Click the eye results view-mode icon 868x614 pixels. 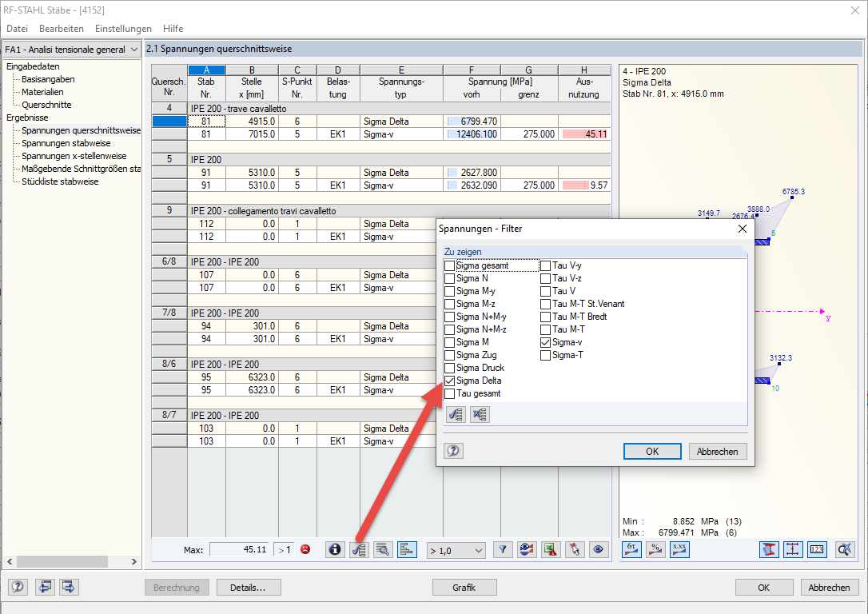tap(527, 549)
